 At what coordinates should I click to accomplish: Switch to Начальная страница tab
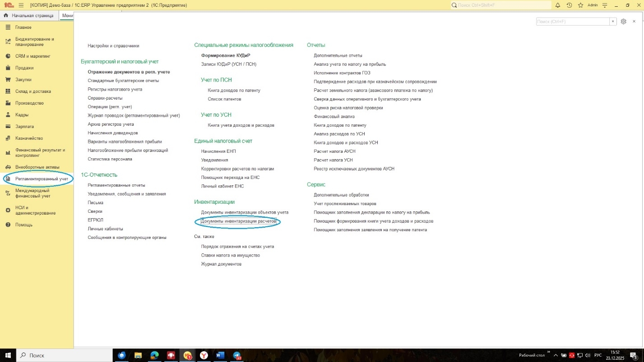29,16
